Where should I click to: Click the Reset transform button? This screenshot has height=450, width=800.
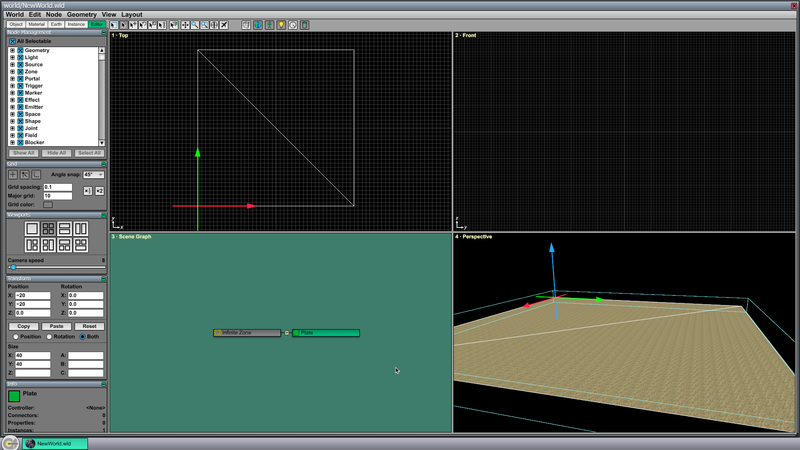(x=89, y=326)
